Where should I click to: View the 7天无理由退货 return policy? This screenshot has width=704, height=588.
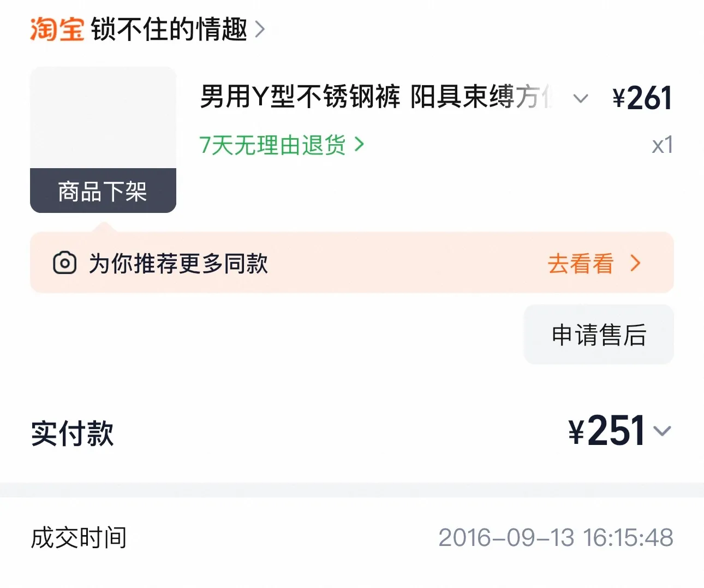[x=272, y=145]
